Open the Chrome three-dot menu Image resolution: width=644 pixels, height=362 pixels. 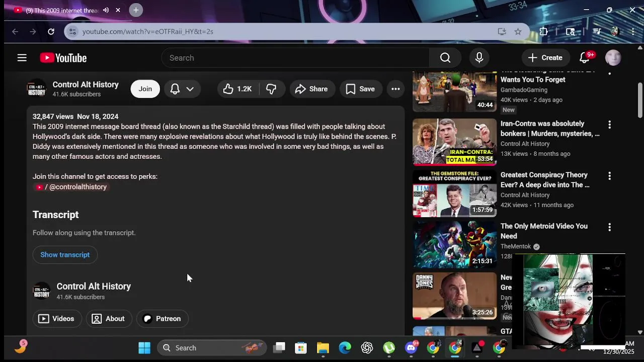click(632, 32)
